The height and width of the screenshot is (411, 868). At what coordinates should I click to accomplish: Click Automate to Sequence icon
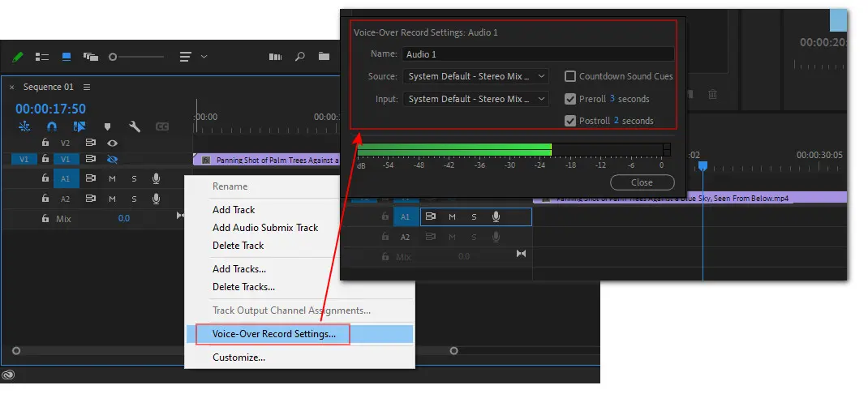pos(275,57)
